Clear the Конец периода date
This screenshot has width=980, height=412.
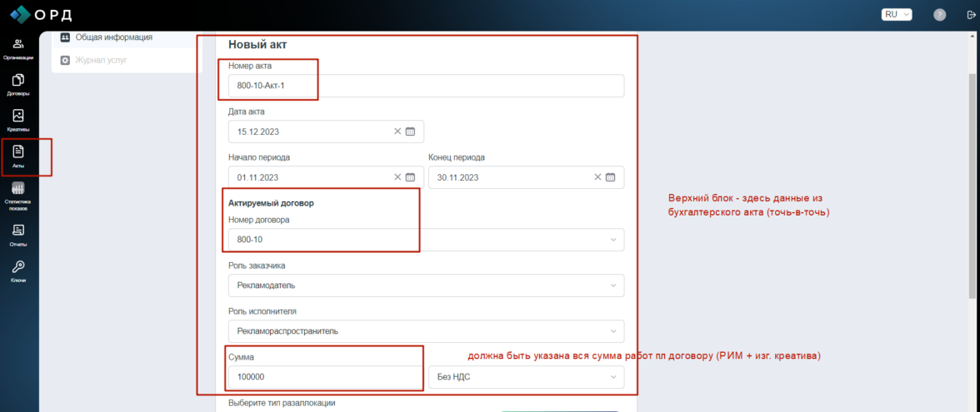pyautogui.click(x=597, y=177)
